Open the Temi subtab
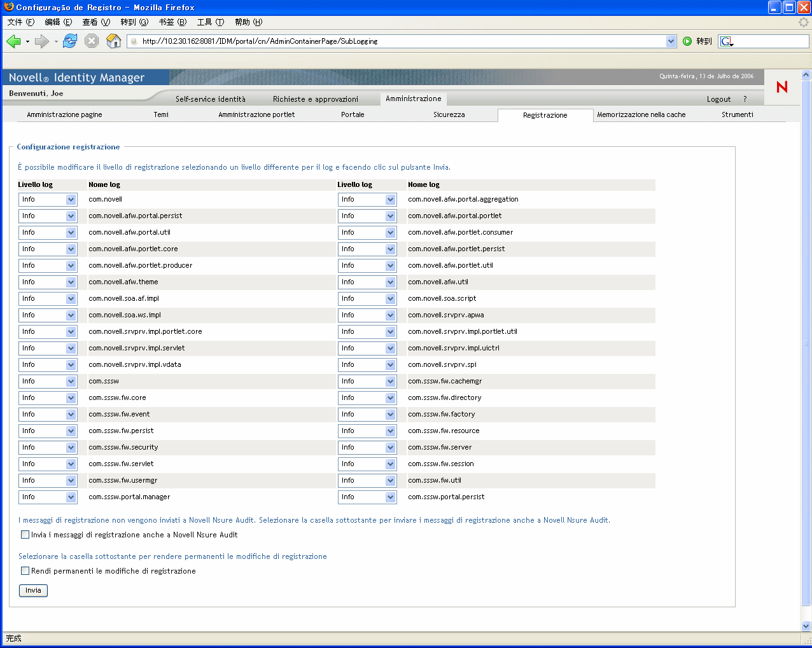Viewport: 812px width, 648px height. coord(161,115)
